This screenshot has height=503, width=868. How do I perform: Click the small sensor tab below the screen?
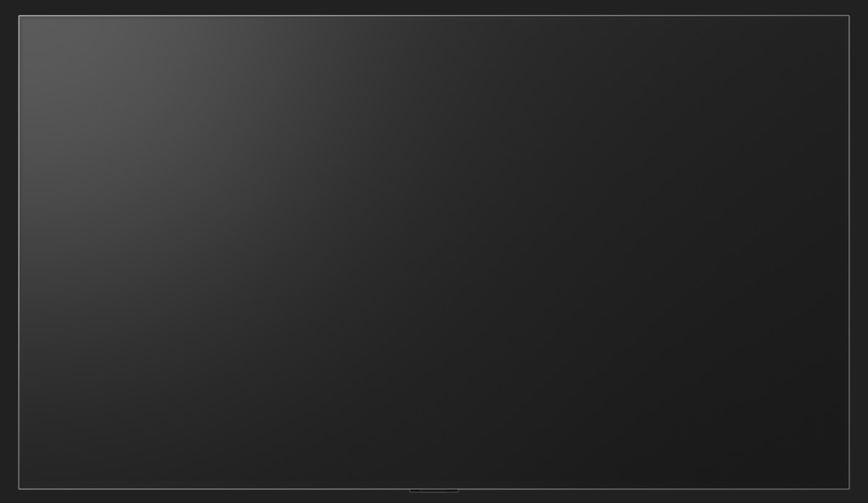coord(434,491)
